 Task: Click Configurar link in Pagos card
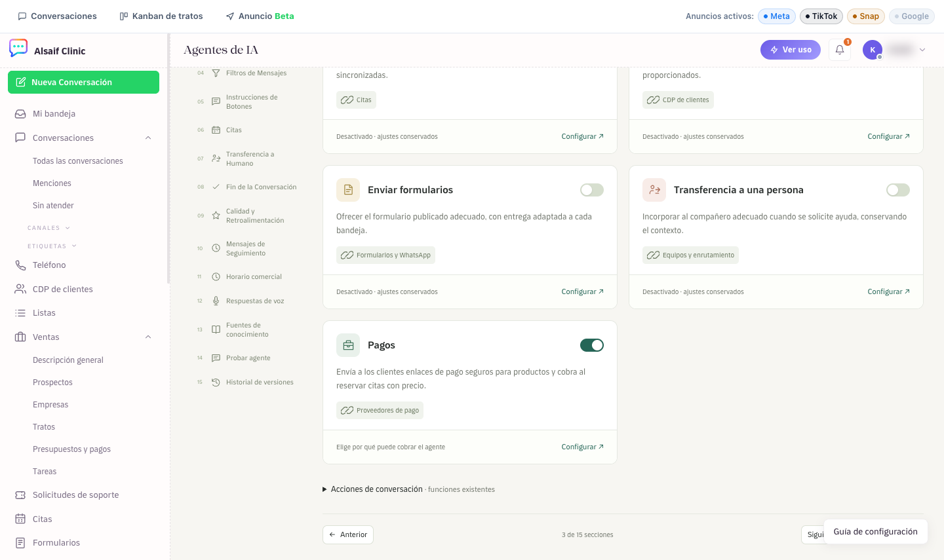tap(583, 447)
